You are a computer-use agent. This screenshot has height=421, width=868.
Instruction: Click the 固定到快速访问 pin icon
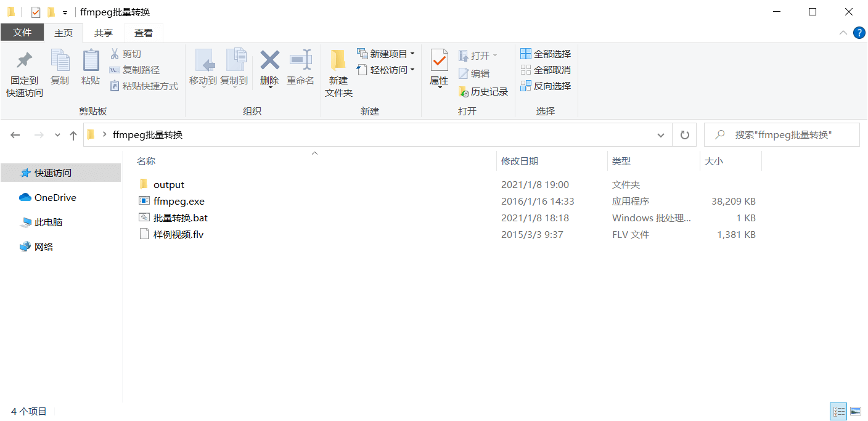pyautogui.click(x=24, y=61)
